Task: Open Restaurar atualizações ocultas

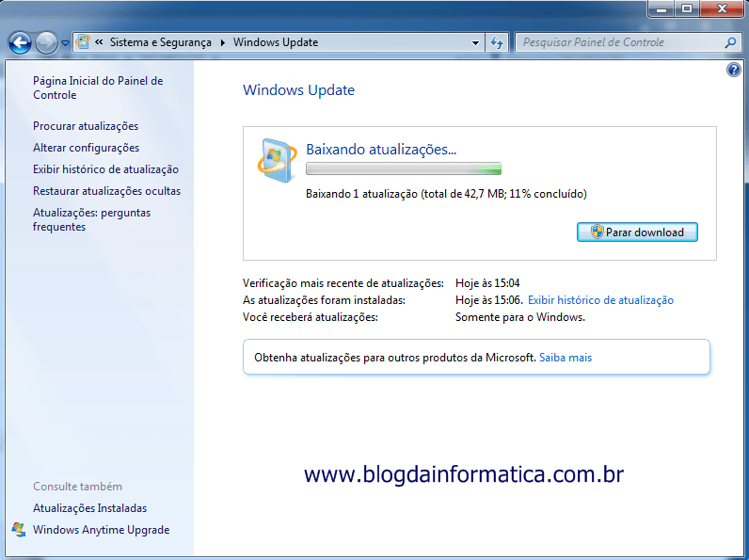Action: [x=106, y=191]
